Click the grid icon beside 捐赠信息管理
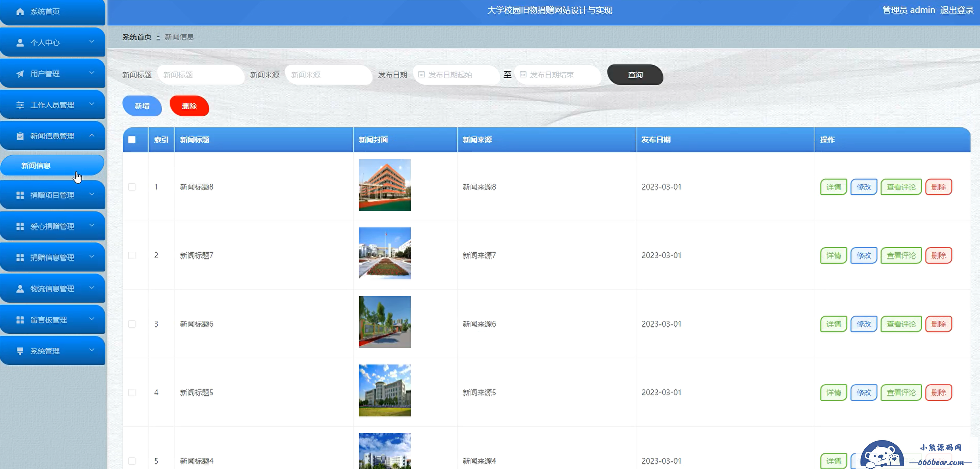 point(20,258)
